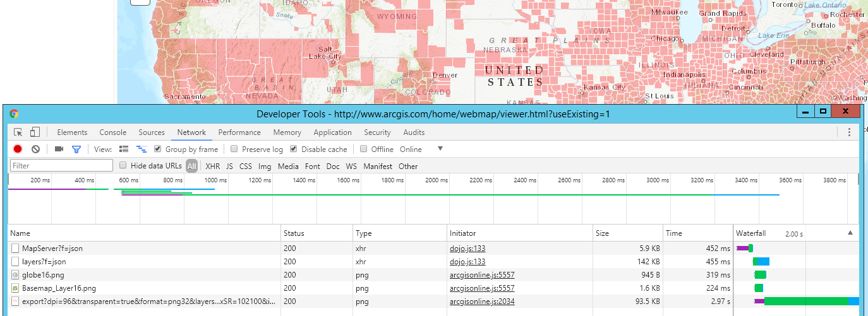The width and height of the screenshot is (868, 316).
Task: Sort requests by Name column header
Action: [145, 233]
